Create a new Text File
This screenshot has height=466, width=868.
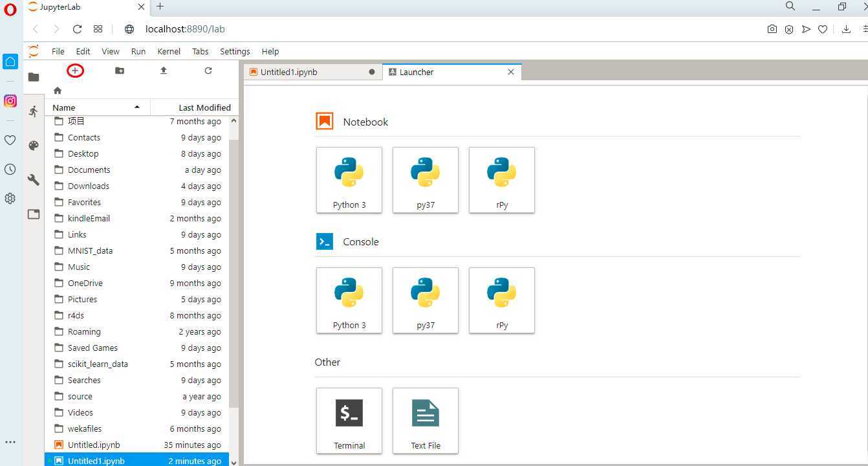coord(426,421)
